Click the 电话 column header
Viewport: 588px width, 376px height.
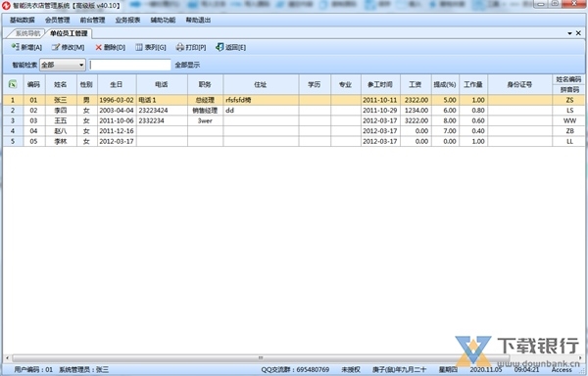click(162, 84)
